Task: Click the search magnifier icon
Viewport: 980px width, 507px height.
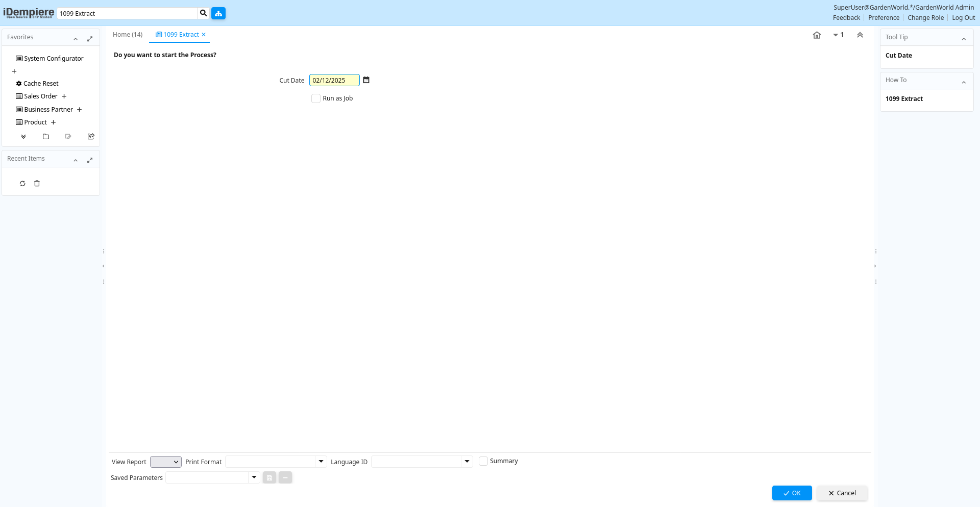Action: tap(203, 13)
